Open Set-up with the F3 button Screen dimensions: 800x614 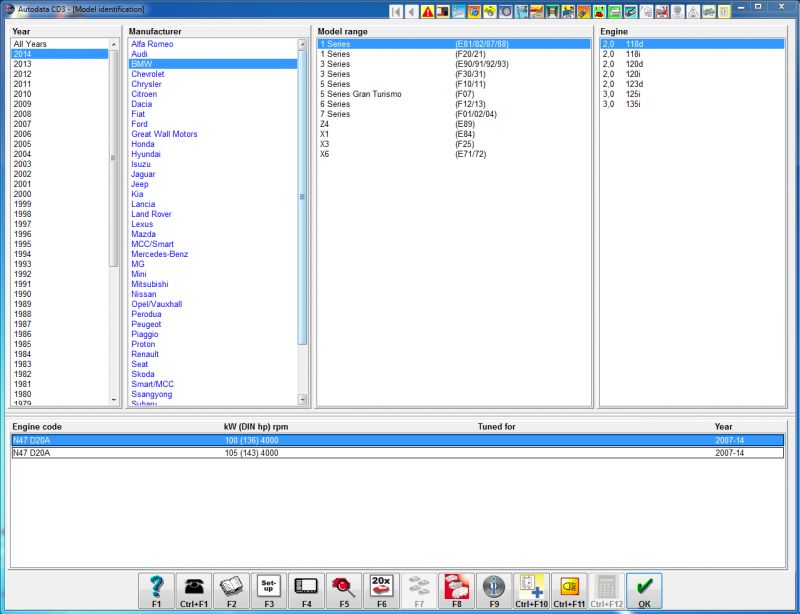tap(269, 591)
